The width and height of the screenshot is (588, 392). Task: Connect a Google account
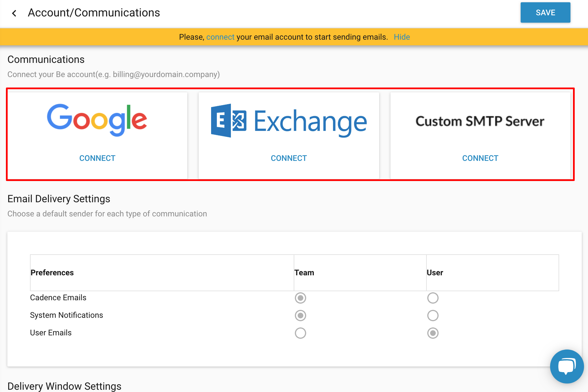point(97,158)
